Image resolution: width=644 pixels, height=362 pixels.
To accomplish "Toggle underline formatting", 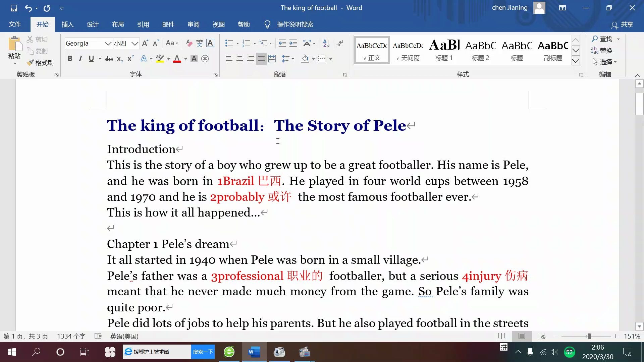I will [91, 59].
